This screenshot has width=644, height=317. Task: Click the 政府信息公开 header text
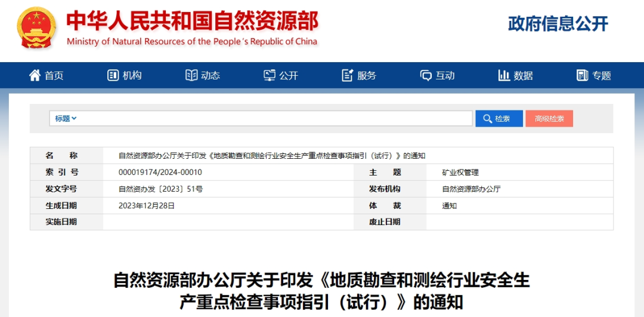click(558, 24)
